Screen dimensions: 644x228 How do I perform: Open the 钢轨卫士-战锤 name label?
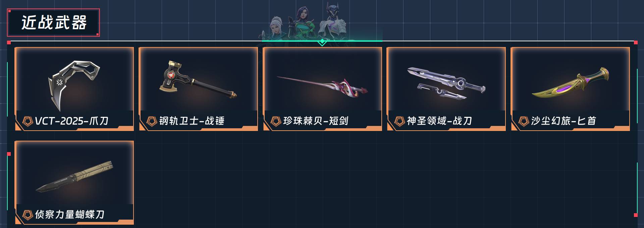(192, 121)
